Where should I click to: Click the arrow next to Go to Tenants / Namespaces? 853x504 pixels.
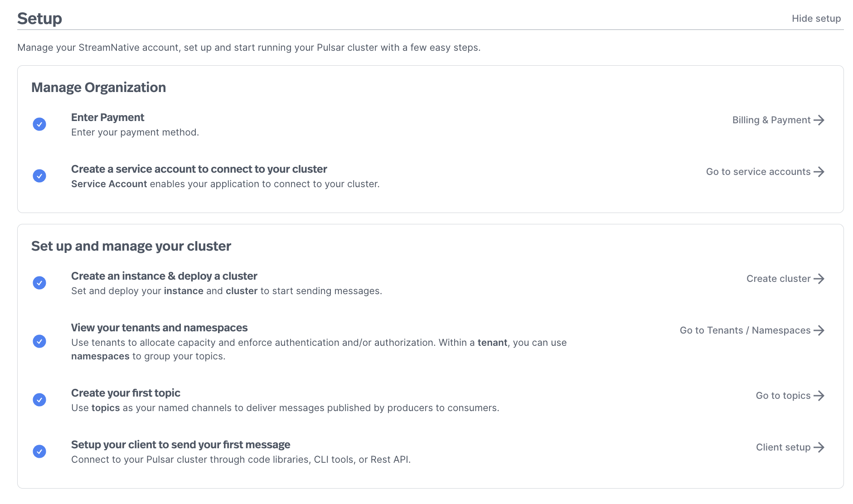tap(820, 330)
